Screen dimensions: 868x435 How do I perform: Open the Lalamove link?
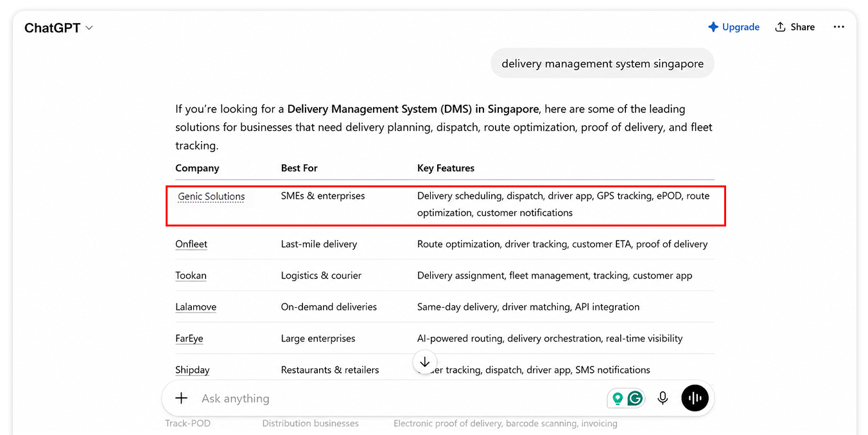[x=196, y=307]
